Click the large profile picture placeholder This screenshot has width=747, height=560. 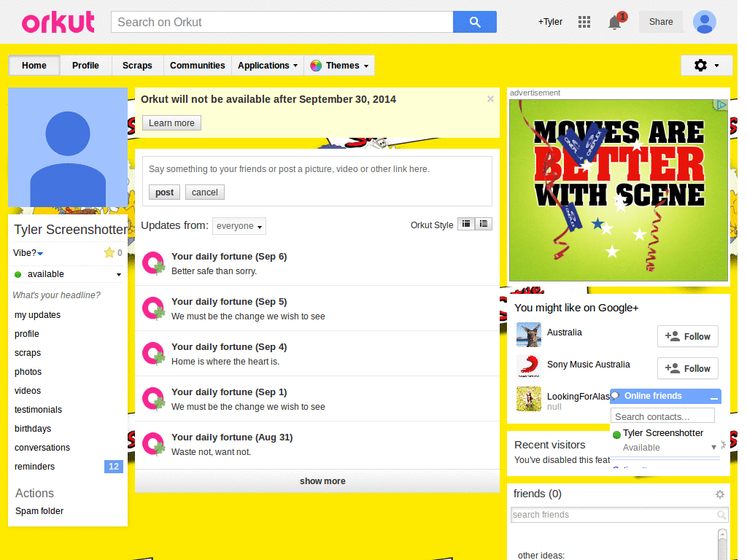(x=68, y=147)
